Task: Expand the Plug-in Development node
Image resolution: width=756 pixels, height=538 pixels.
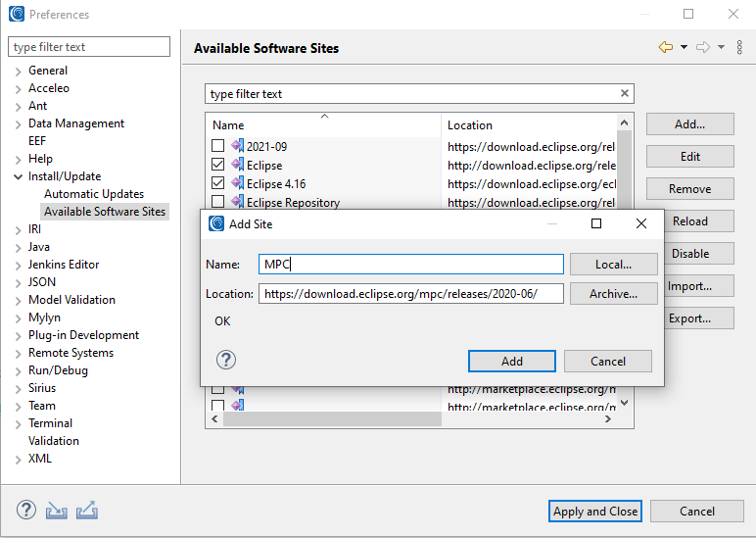Action: tap(18, 336)
